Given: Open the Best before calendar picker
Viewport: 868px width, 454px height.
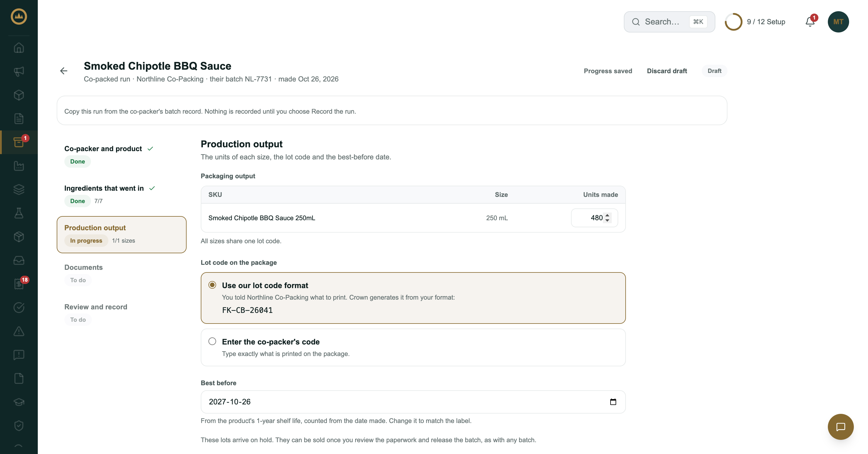Looking at the screenshot, I should 613,401.
